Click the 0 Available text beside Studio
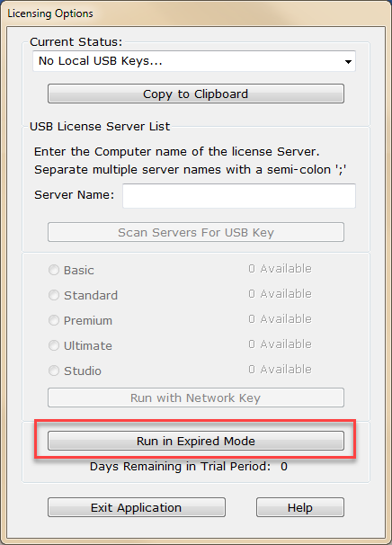 point(280,369)
